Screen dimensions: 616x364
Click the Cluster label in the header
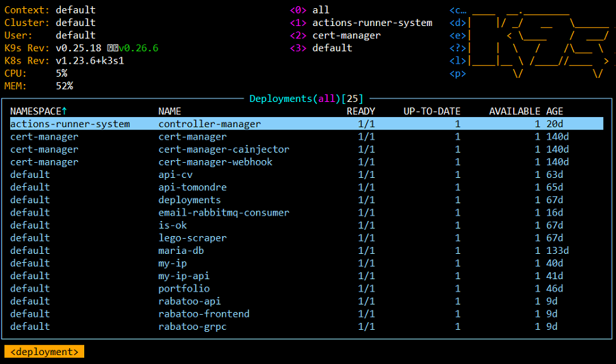(x=27, y=23)
